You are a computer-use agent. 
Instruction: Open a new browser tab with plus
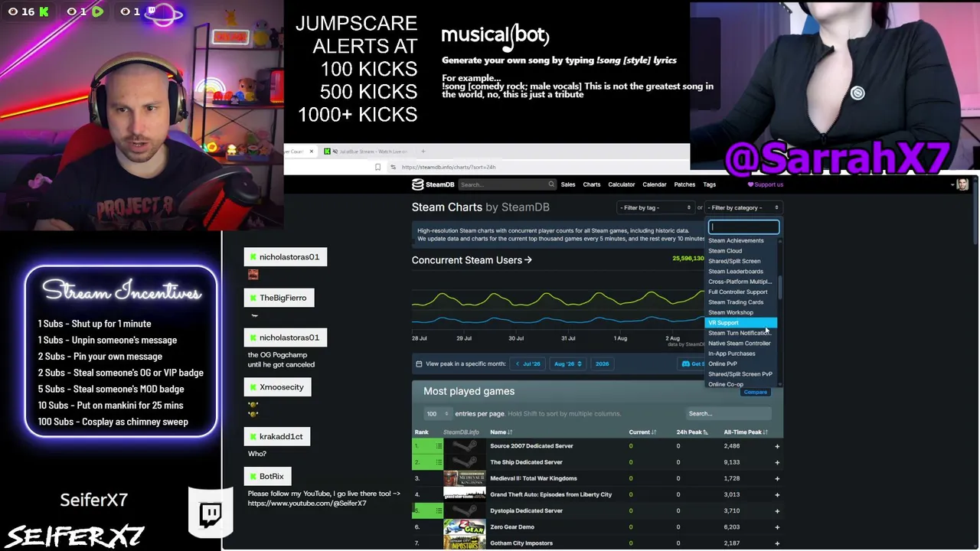(x=423, y=152)
